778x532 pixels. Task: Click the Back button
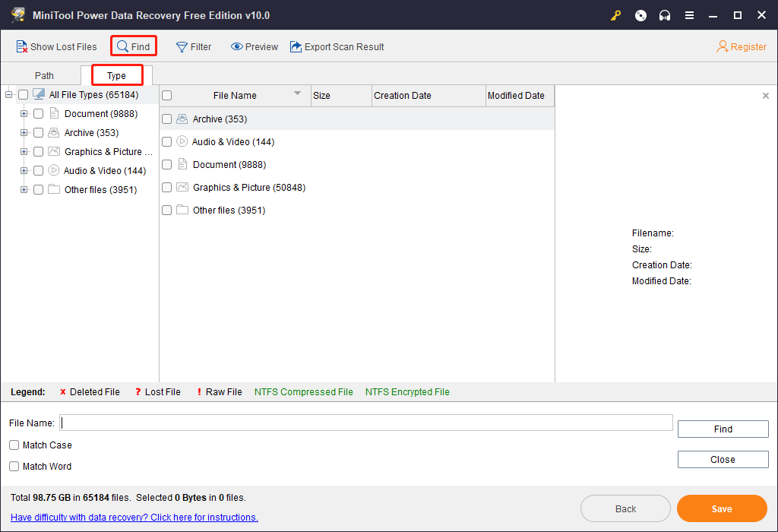tap(626, 508)
